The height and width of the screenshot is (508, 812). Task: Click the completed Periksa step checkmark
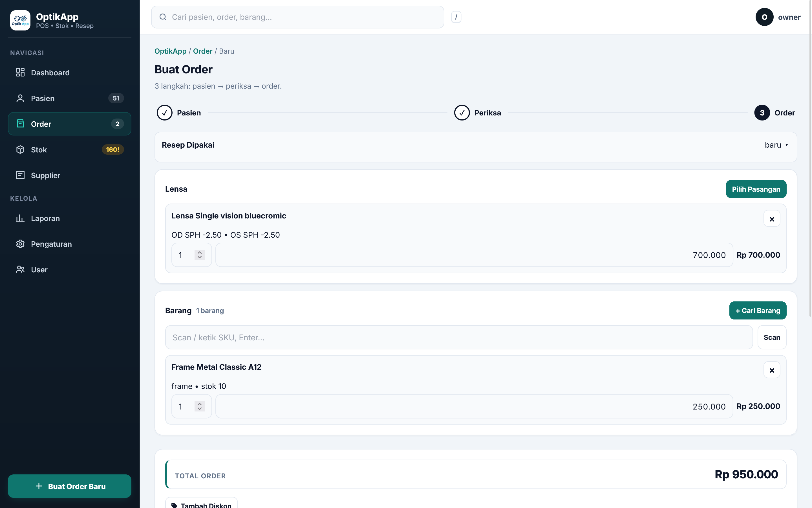[462, 113]
